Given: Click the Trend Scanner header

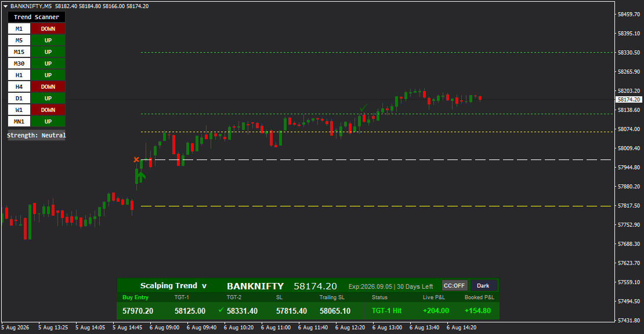Looking at the screenshot, I should pos(37,17).
